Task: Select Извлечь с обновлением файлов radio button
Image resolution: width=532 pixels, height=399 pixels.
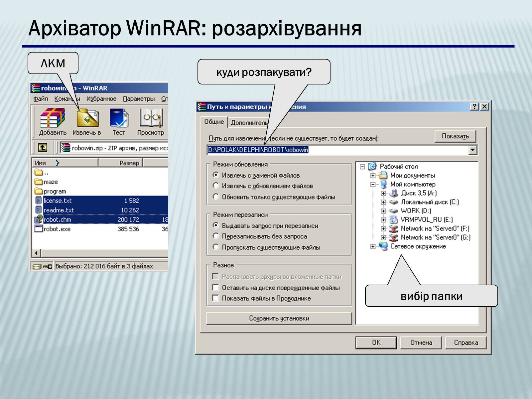Action: coord(216,186)
